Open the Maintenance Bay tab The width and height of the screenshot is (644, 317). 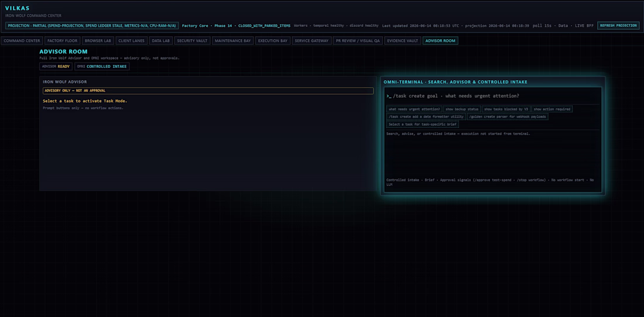[x=232, y=40]
